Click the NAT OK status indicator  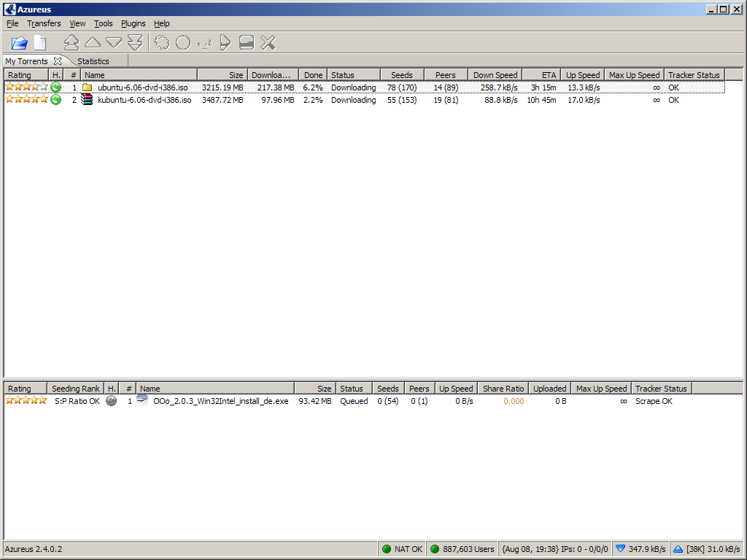tap(402, 549)
